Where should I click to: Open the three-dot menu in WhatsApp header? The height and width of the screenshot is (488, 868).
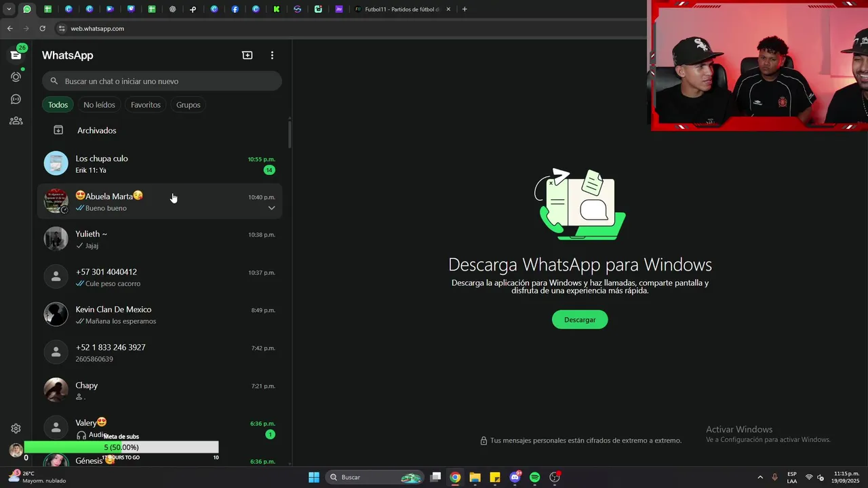point(272,55)
